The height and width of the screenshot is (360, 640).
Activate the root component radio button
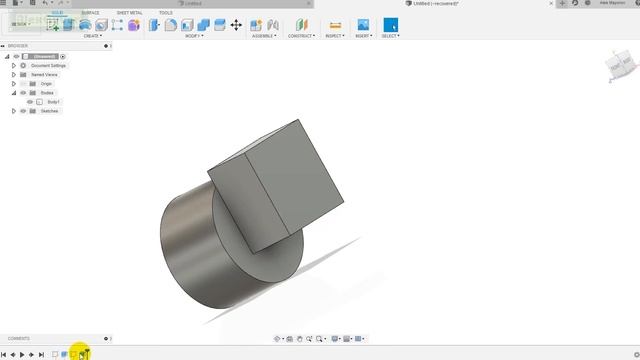click(63, 56)
